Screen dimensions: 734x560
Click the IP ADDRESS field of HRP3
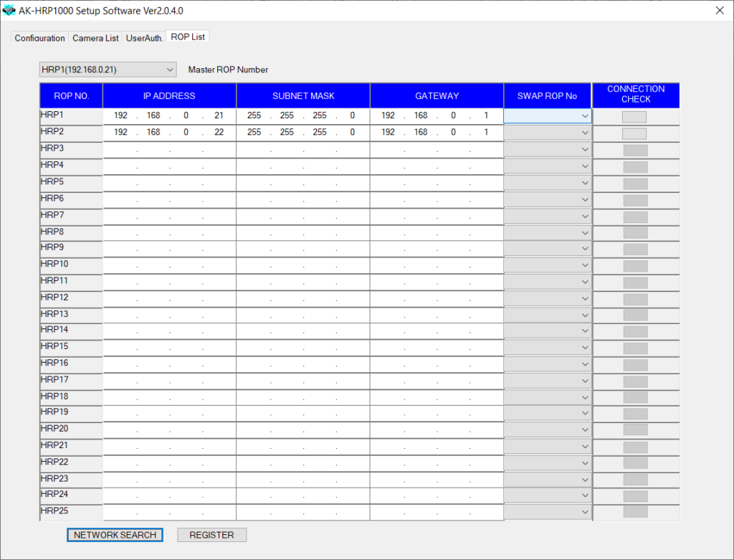[169, 148]
